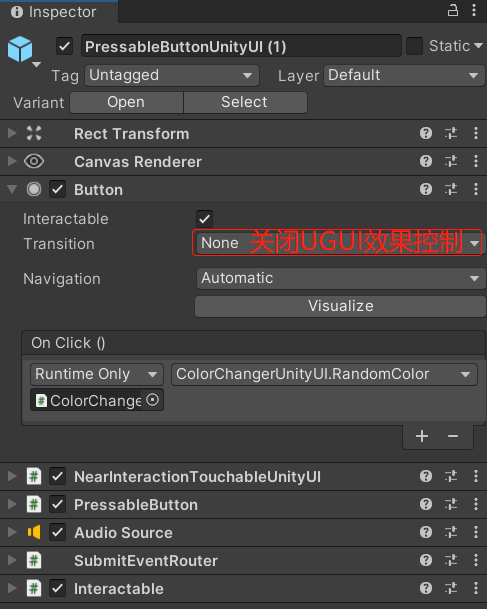This screenshot has width=487, height=609.
Task: Enable the Static checkbox
Action: click(x=414, y=46)
